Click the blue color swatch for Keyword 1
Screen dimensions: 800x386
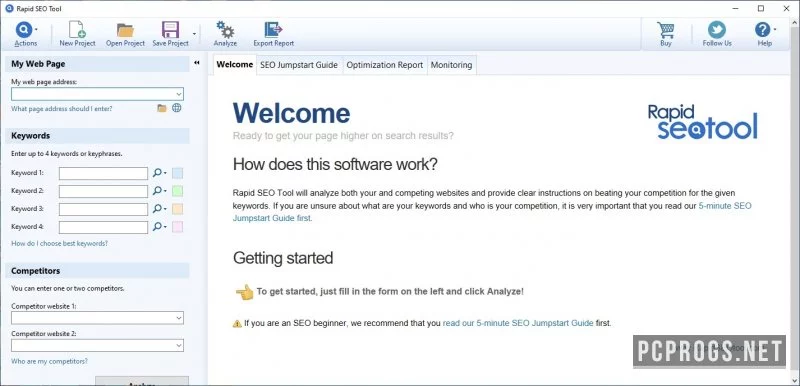pos(178,173)
